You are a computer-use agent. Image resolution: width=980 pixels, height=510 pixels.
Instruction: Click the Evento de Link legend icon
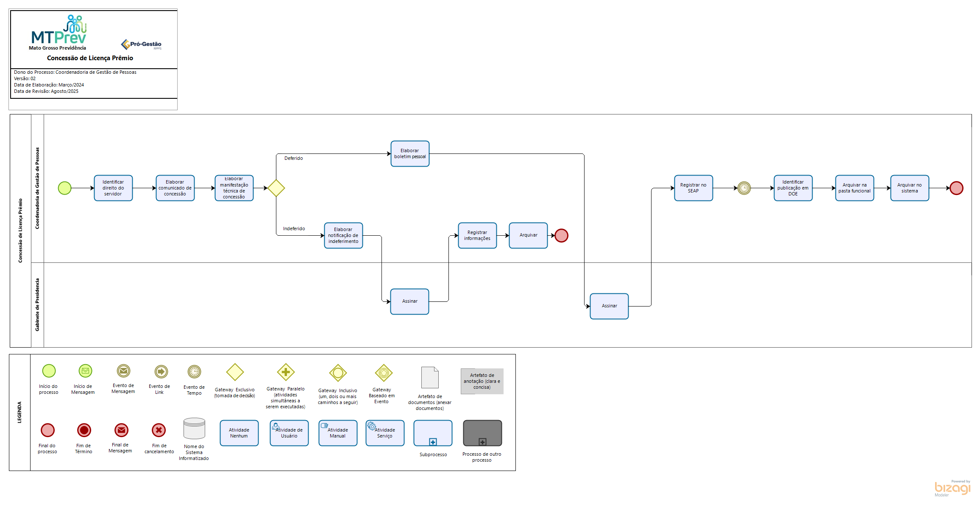pyautogui.click(x=161, y=372)
